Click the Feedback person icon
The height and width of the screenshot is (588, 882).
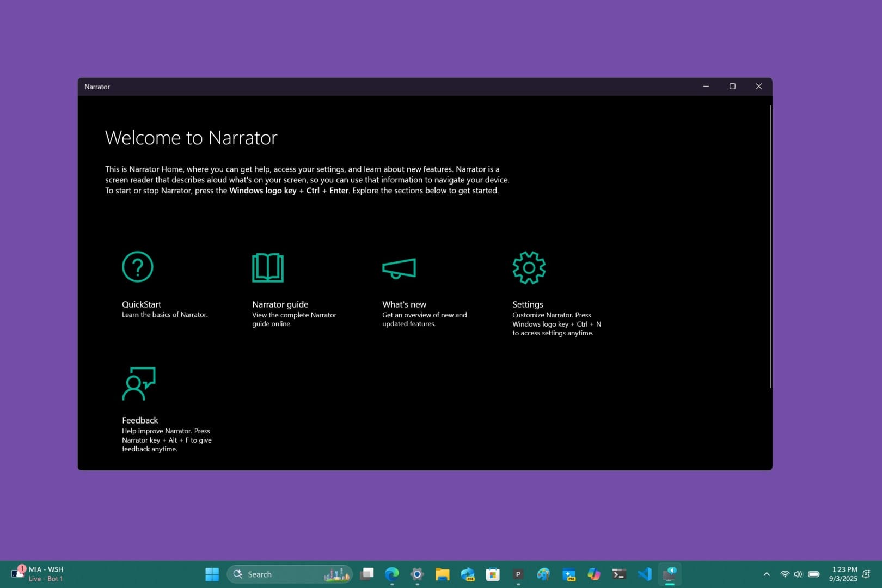(138, 384)
